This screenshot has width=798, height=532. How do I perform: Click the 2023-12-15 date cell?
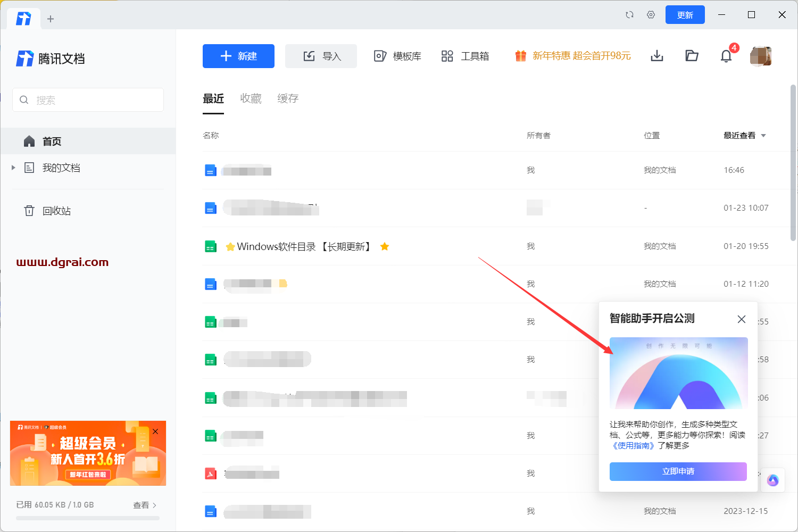click(746, 511)
